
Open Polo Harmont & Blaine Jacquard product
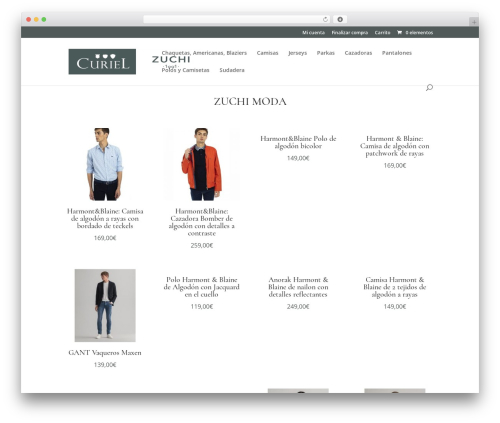202,287
